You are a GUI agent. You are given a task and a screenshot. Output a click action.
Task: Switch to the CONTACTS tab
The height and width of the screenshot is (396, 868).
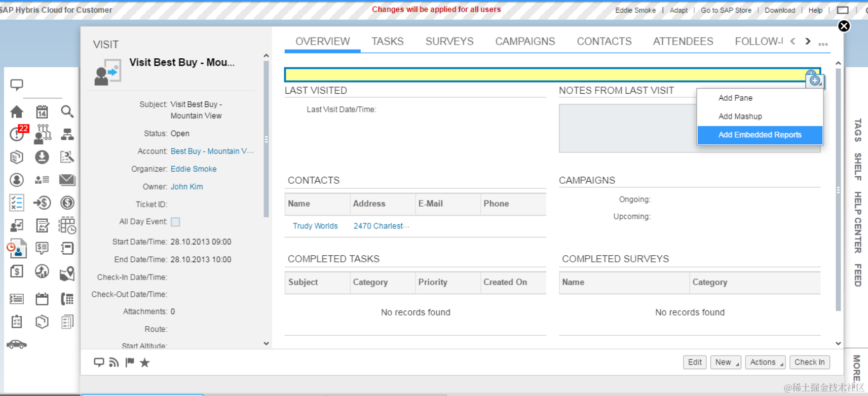pos(604,42)
